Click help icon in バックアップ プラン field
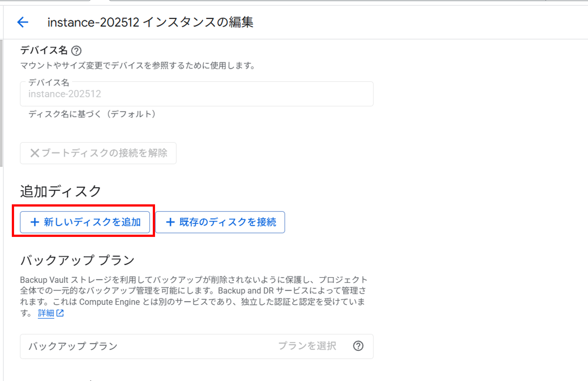The image size is (588, 381). 358,346
